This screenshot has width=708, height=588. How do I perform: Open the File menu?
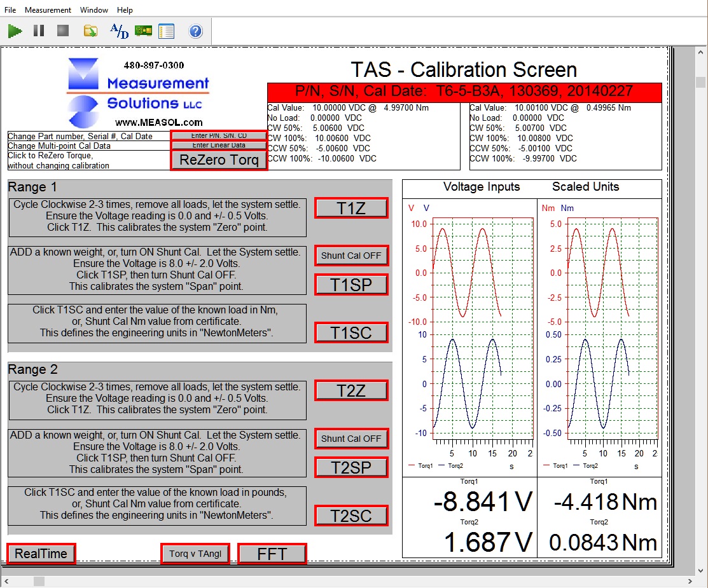point(10,10)
